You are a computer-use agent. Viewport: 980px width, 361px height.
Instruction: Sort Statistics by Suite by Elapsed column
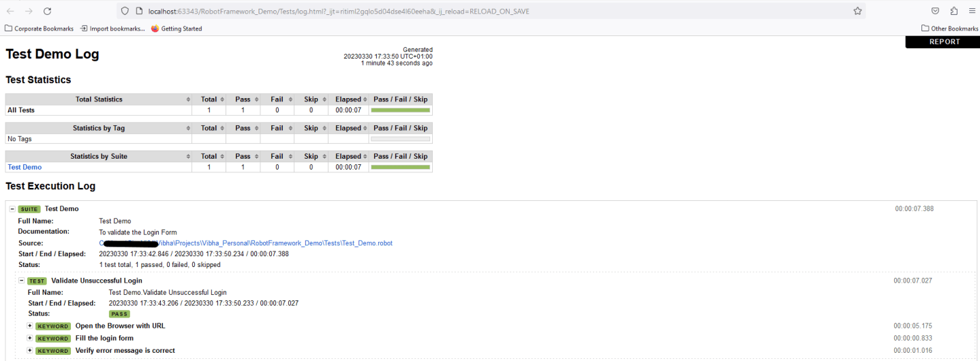[x=348, y=157]
